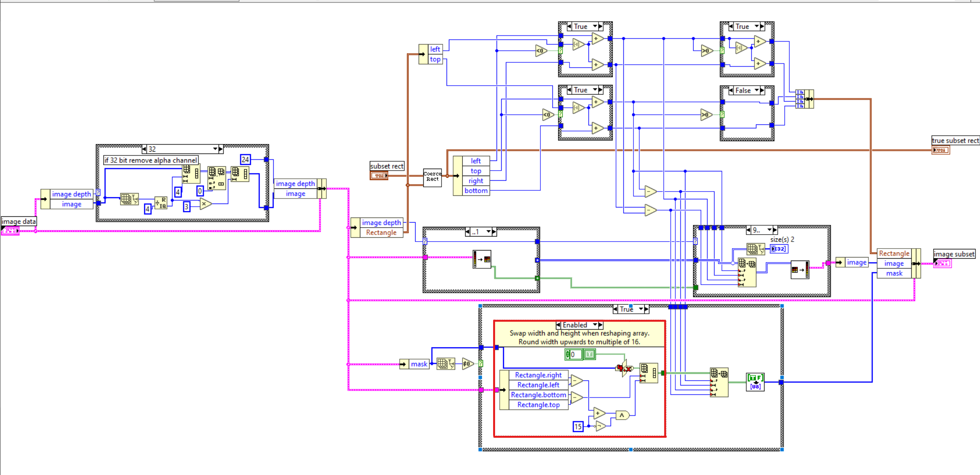The width and height of the screenshot is (980, 475).
Task: Go to next case of the 32 structure
Action: point(221,149)
